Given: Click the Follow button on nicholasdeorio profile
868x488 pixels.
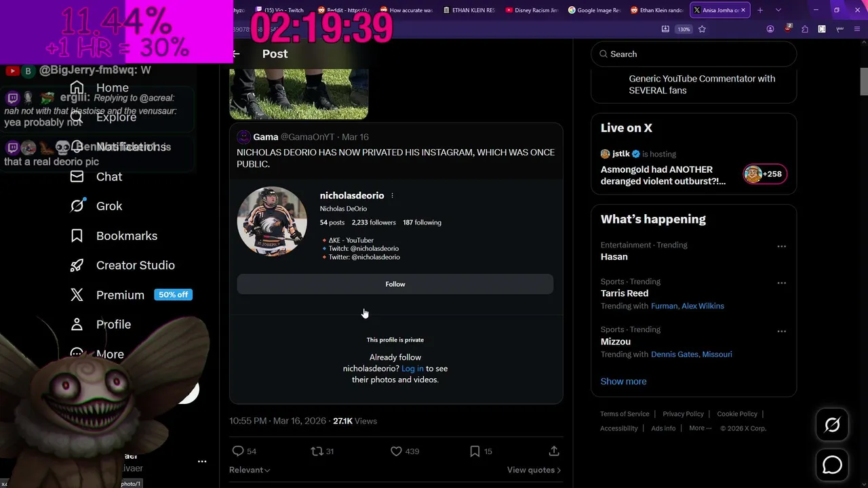Looking at the screenshot, I should [x=395, y=284].
